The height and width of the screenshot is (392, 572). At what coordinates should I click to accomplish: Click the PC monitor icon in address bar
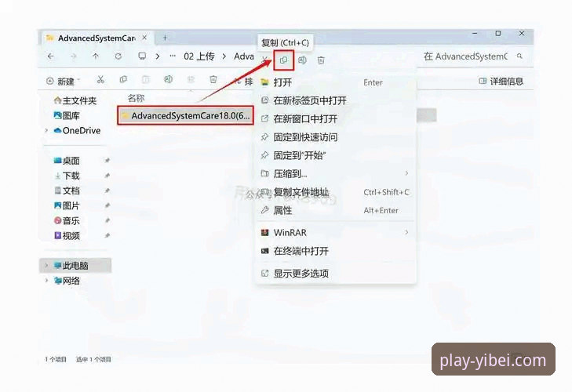click(142, 56)
